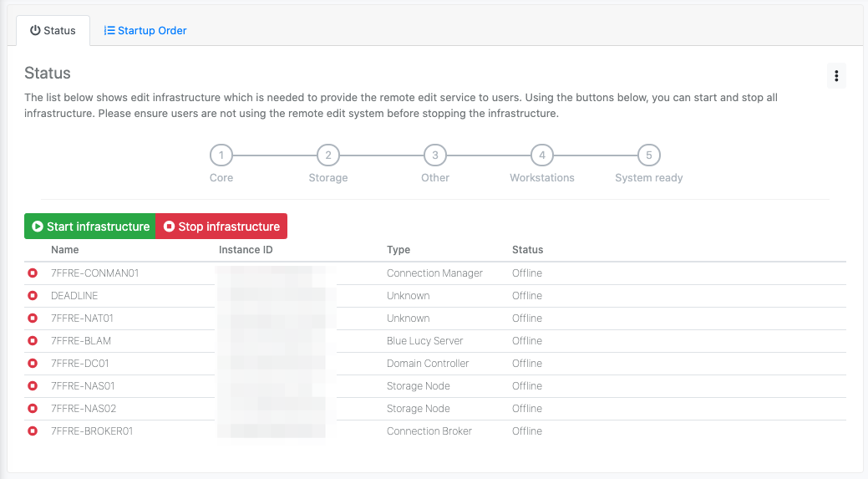Click the stop icon next to 7FFRE-NAS02

point(33,409)
